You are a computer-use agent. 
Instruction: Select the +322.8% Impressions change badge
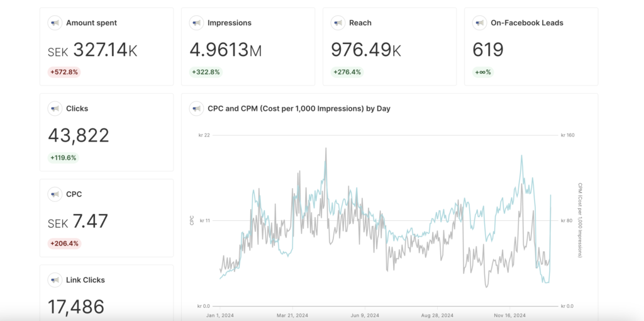(206, 72)
